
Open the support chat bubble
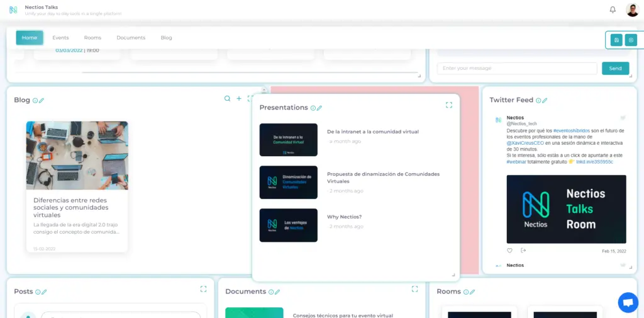[x=628, y=302]
